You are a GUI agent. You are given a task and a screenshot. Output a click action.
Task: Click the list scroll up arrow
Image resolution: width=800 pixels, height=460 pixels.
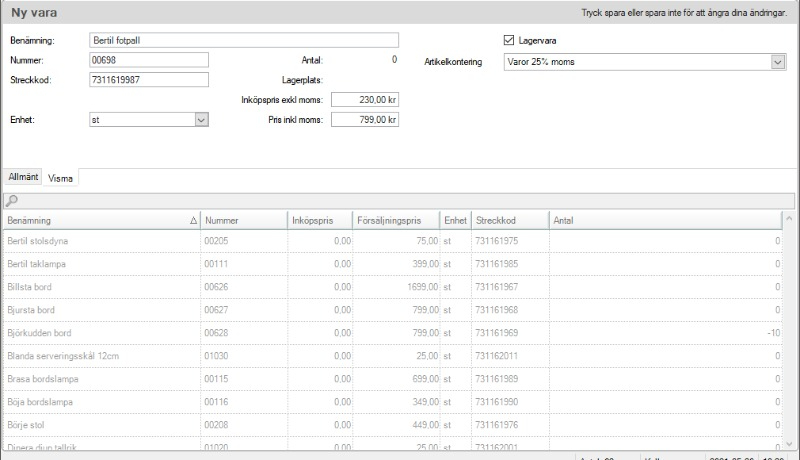pos(789,219)
